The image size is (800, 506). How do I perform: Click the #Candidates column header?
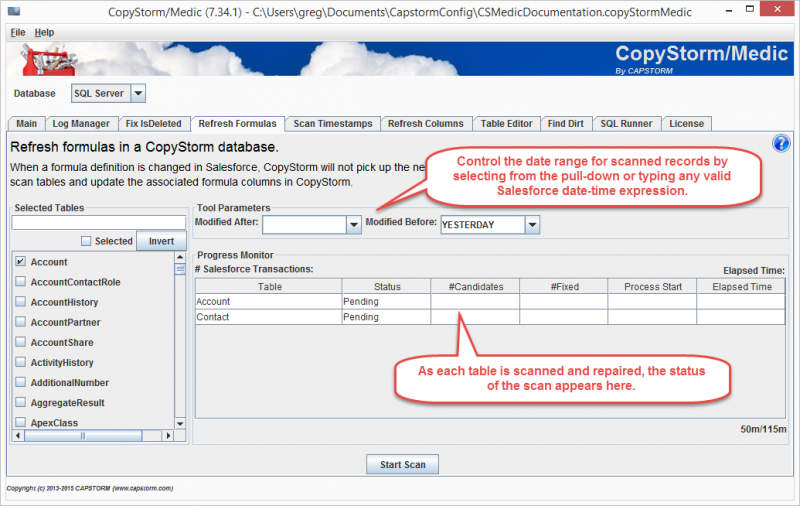pyautogui.click(x=476, y=287)
